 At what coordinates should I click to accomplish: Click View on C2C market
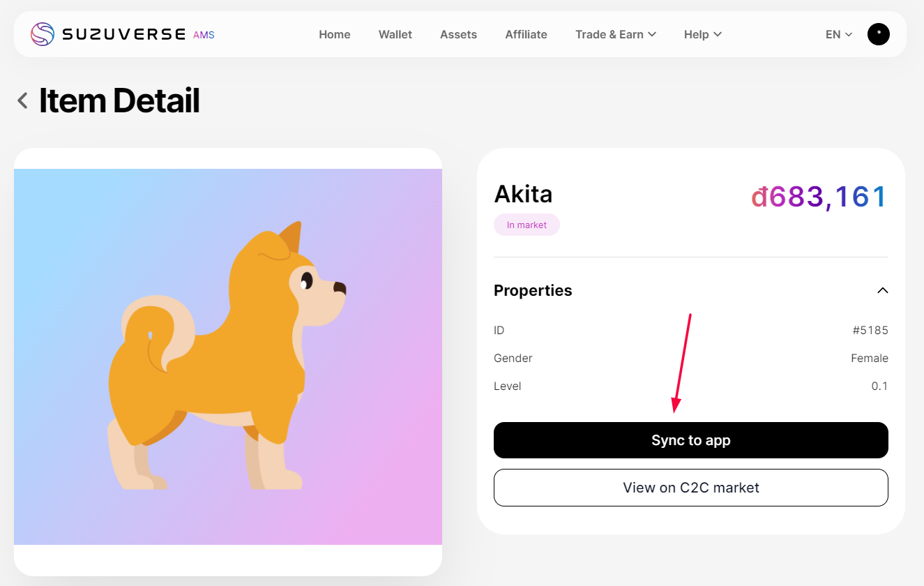pos(690,488)
